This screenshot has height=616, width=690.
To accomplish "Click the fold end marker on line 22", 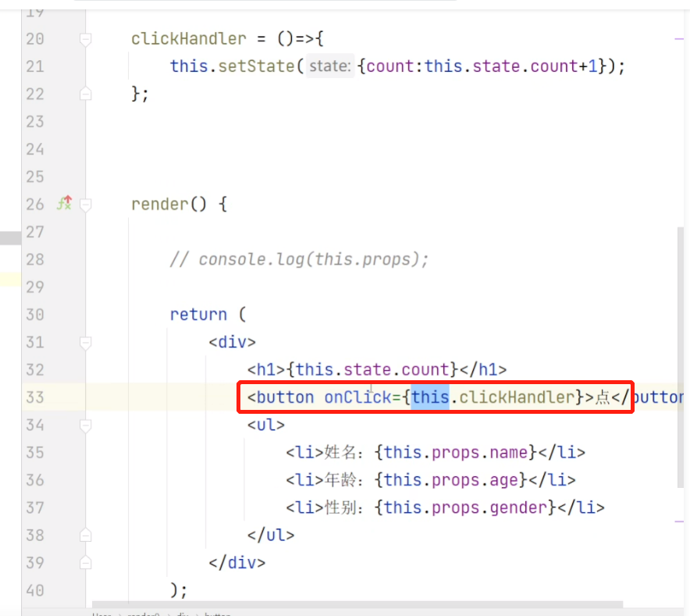I will [85, 94].
